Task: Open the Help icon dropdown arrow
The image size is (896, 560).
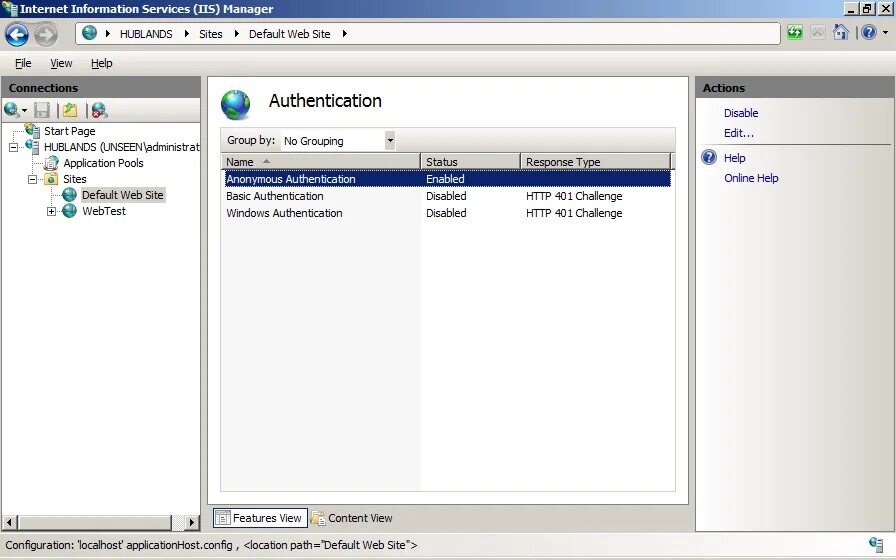Action: coord(886,33)
